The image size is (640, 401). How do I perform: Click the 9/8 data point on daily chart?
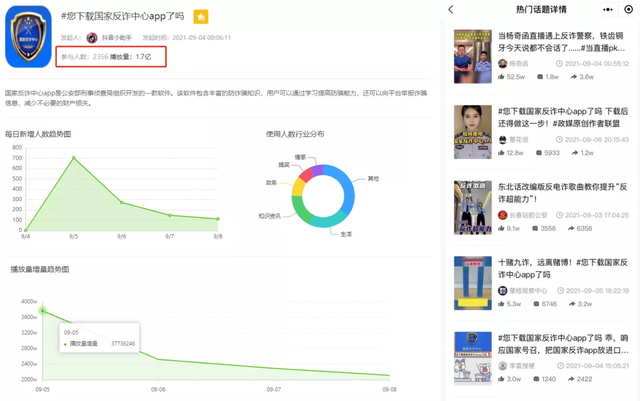coord(218,219)
